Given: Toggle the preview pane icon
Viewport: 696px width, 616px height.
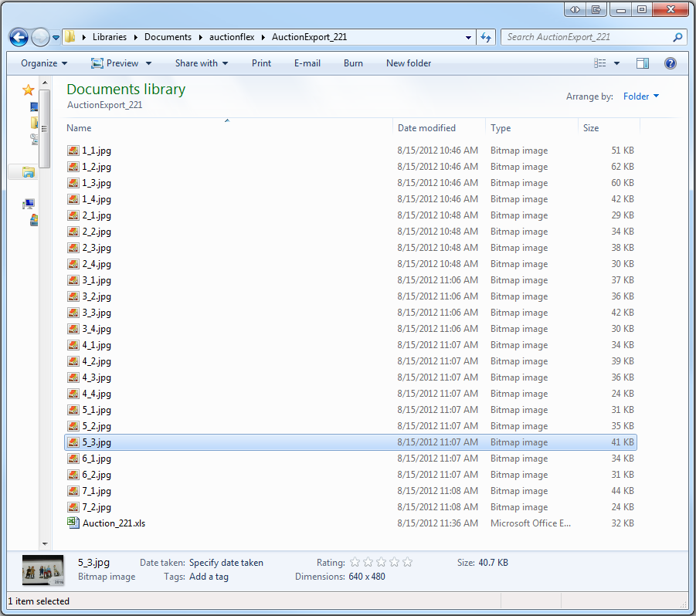Looking at the screenshot, I should pos(642,63).
